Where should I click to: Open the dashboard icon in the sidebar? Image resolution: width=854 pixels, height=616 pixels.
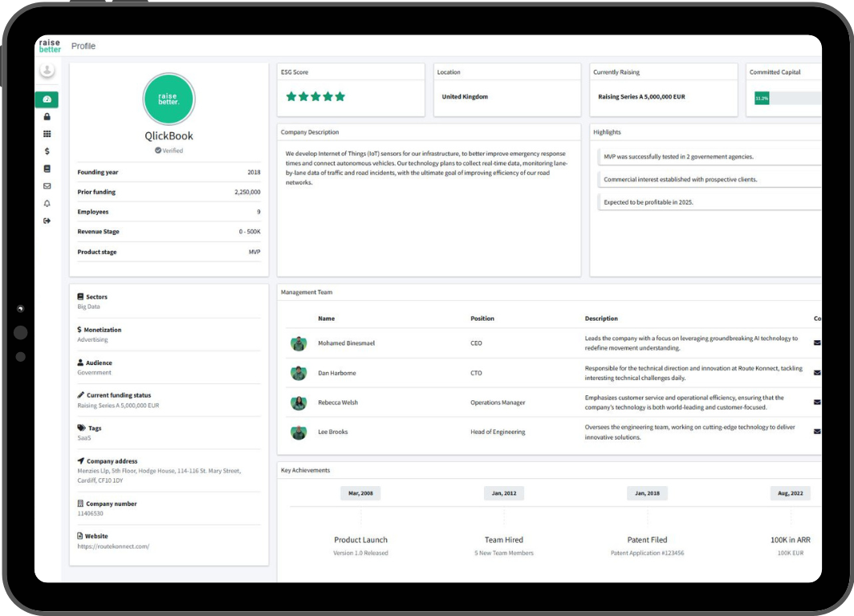(x=47, y=99)
